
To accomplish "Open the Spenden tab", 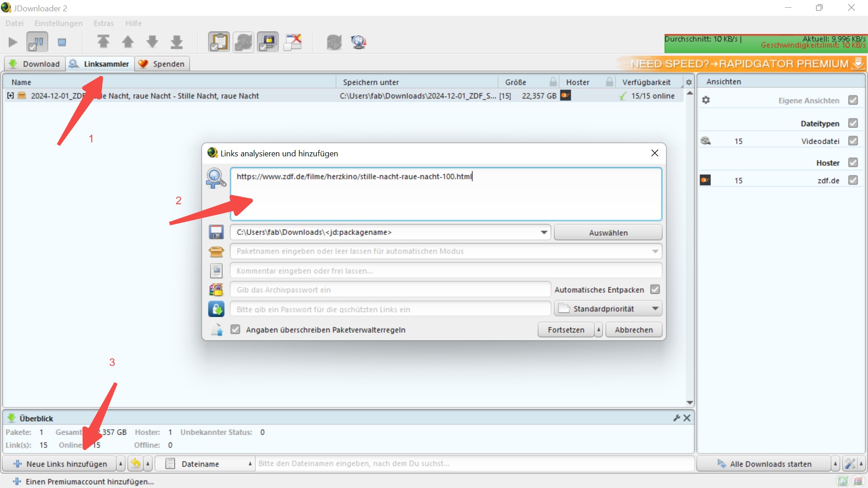I will click(162, 64).
